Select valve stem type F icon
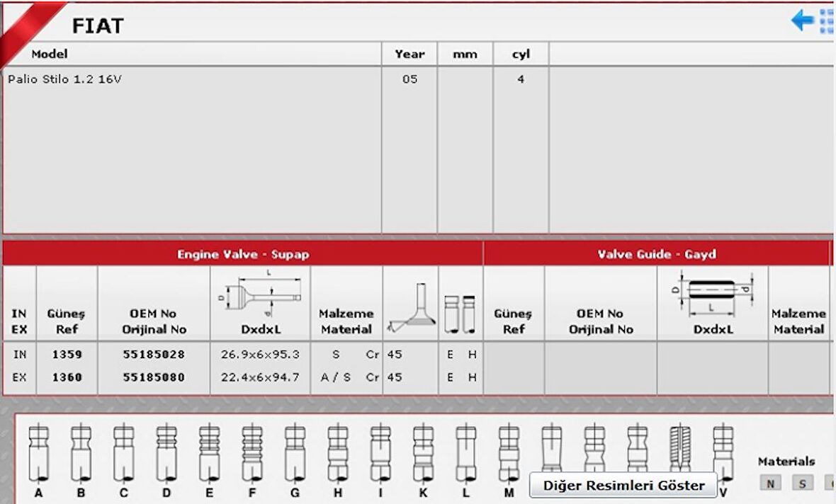This screenshot has width=836, height=504. coord(252,453)
